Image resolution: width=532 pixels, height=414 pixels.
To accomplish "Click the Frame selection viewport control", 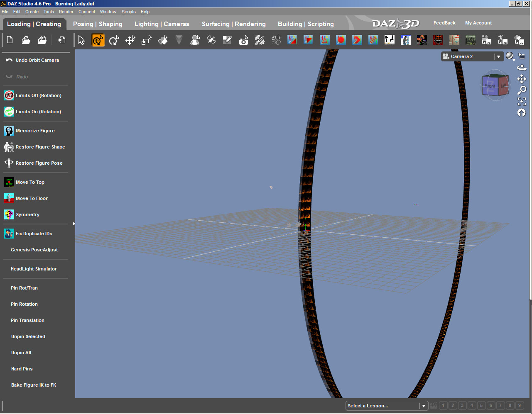I will 522,101.
